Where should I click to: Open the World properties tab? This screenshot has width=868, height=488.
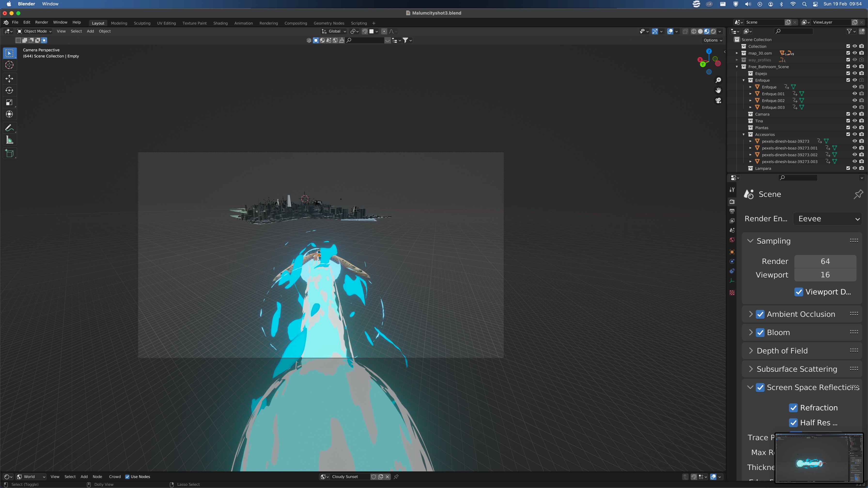[732, 240]
